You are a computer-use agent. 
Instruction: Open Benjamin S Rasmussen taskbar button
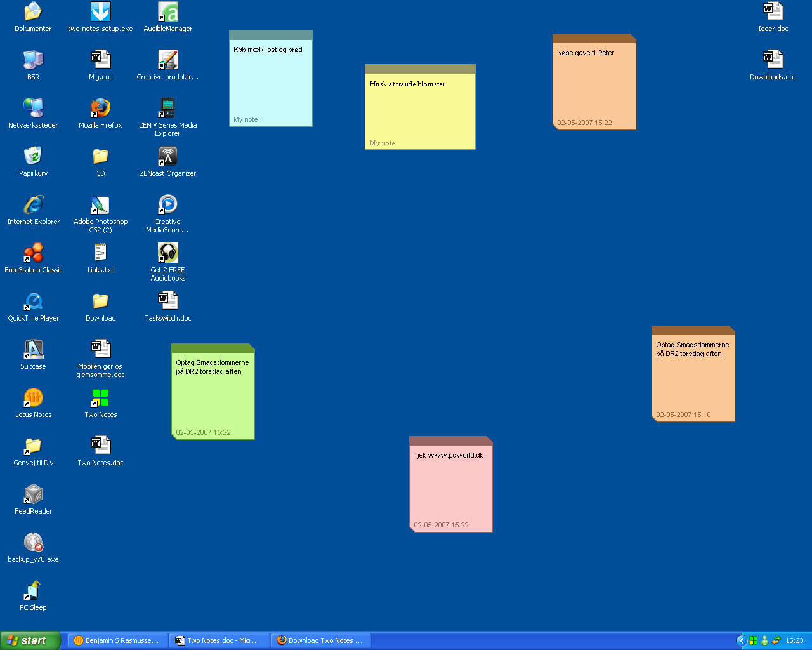coord(118,640)
